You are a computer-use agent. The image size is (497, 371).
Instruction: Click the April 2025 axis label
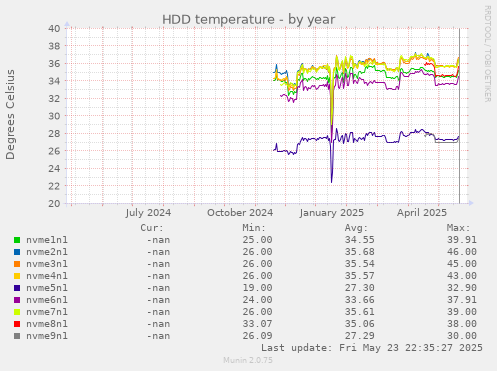[x=422, y=213]
